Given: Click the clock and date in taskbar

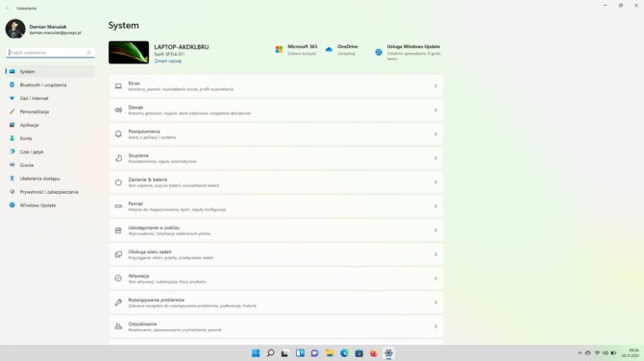Looking at the screenshot, I should (631, 353).
